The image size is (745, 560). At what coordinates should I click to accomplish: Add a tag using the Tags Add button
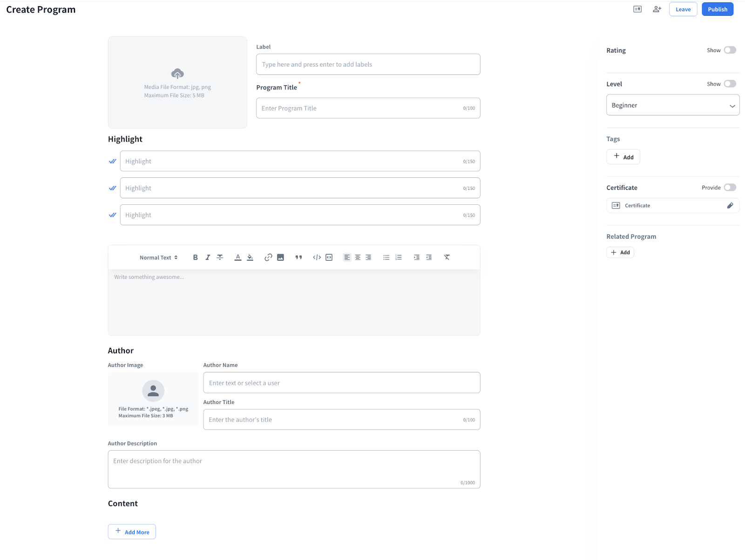(x=623, y=157)
